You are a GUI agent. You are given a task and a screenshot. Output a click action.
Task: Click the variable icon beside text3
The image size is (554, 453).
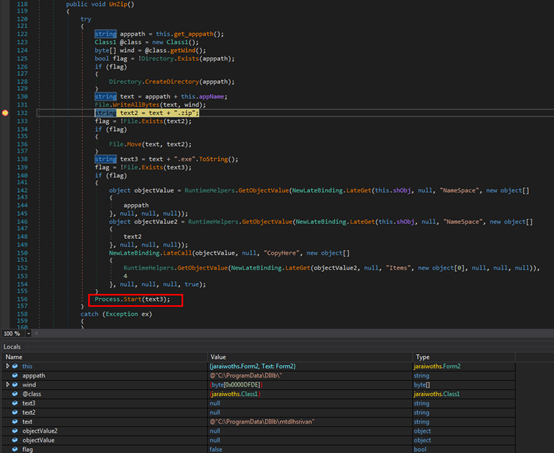[x=15, y=403]
